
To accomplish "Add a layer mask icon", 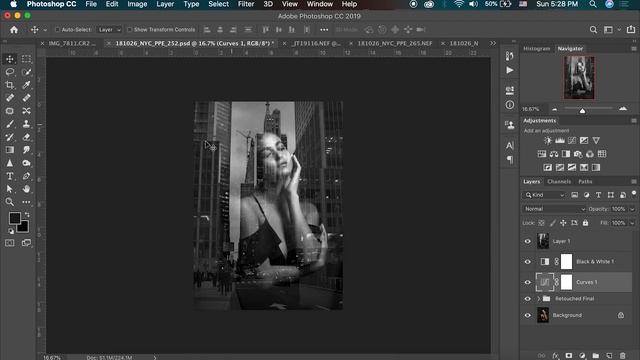I will coord(569,356).
